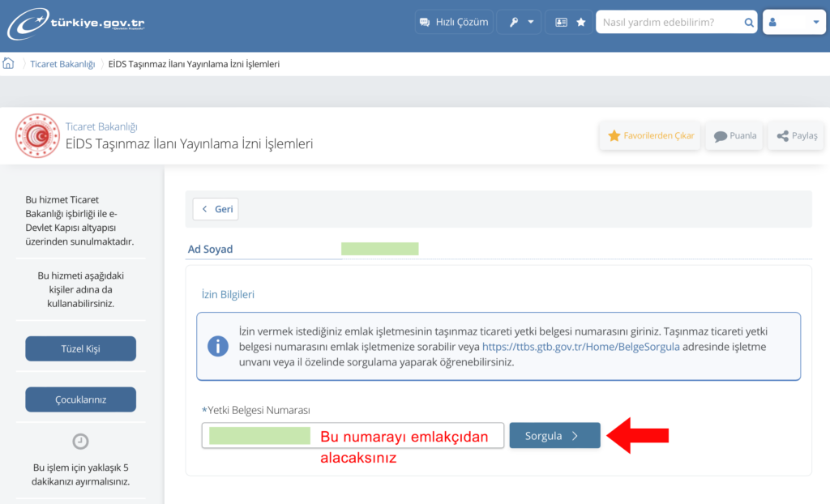Click the Ticaret Bakanlığı emblem logo
Screen dimensions: 830x504
point(37,136)
